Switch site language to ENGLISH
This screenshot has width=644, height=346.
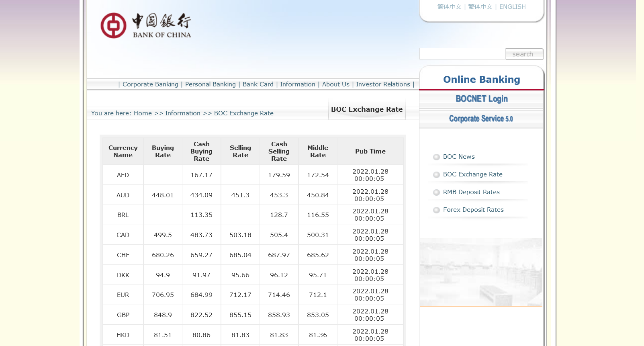pyautogui.click(x=512, y=7)
